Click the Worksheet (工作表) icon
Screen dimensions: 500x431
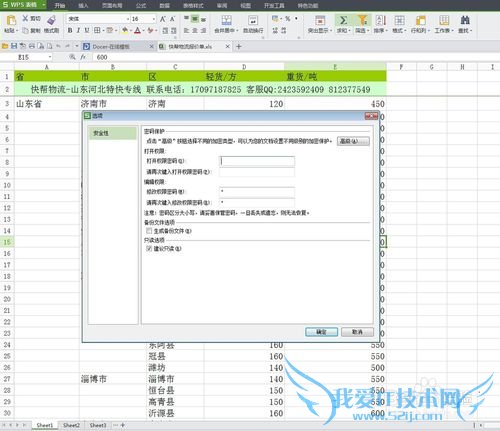[444, 20]
